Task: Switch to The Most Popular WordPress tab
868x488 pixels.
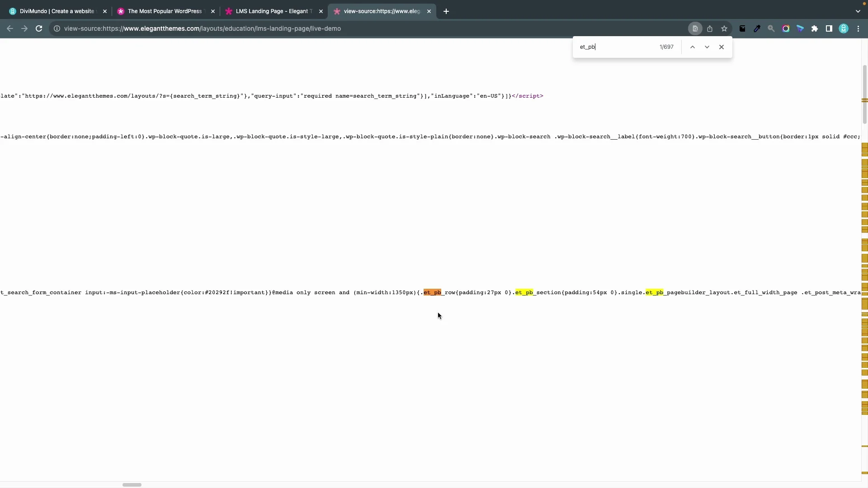Action: point(165,11)
